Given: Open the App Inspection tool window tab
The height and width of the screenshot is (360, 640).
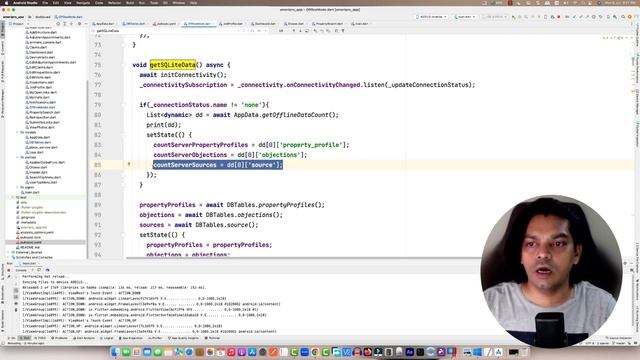Looking at the screenshot, I should point(131,338).
